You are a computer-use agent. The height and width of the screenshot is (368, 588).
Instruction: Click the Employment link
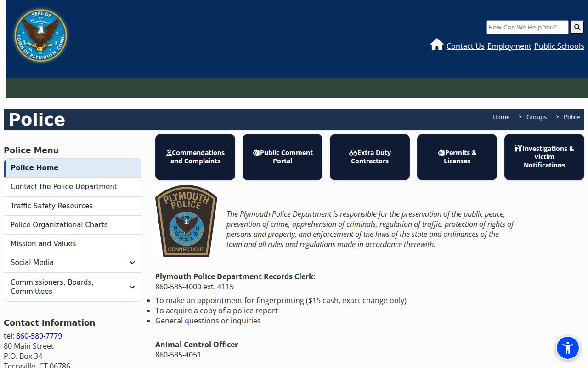pyautogui.click(x=509, y=46)
